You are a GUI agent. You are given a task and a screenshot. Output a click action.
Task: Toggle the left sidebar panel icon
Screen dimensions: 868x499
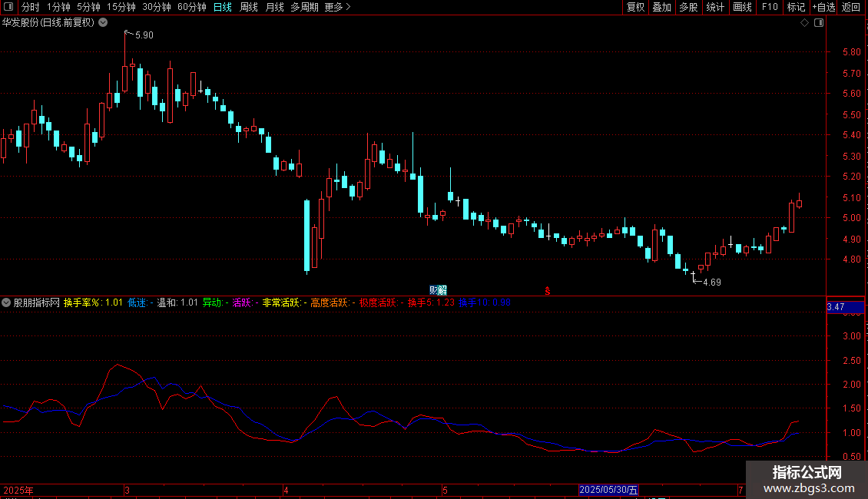pyautogui.click(x=8, y=7)
